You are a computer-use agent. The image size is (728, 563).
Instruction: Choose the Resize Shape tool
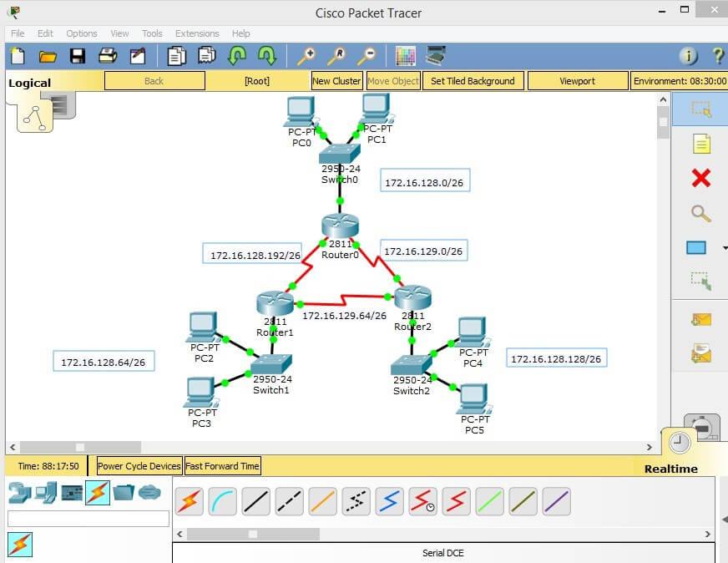point(701,281)
